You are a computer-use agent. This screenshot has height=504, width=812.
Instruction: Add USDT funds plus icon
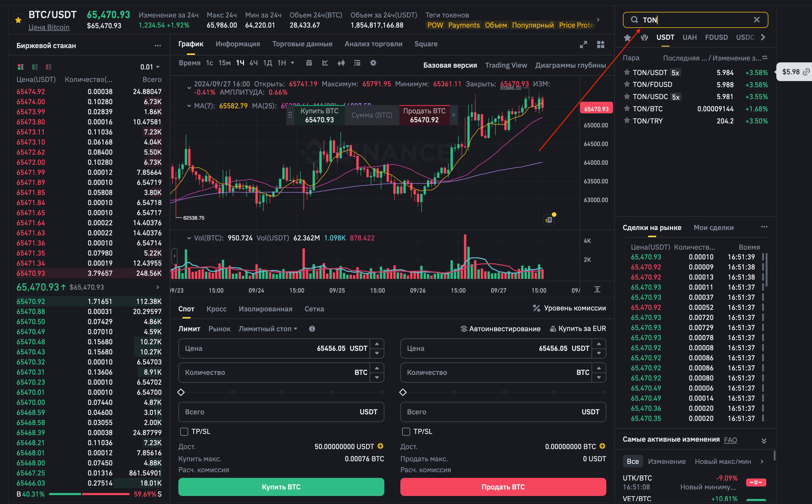(x=380, y=446)
